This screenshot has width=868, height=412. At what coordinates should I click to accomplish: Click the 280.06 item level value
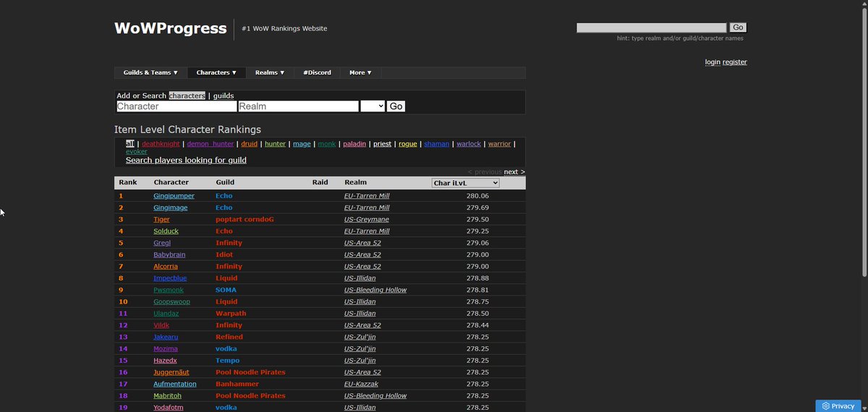coord(477,196)
